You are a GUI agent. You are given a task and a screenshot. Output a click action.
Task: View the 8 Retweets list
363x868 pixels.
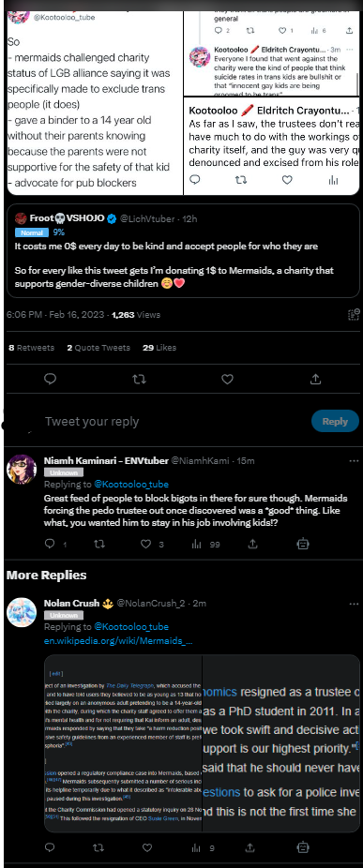(32, 348)
